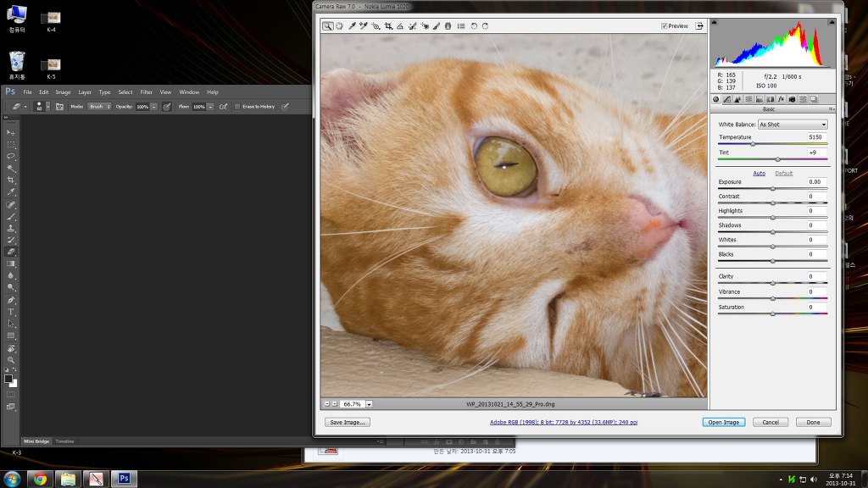The width and height of the screenshot is (868, 488).
Task: Uncheck the Preview checkbox
Action: coord(664,26)
